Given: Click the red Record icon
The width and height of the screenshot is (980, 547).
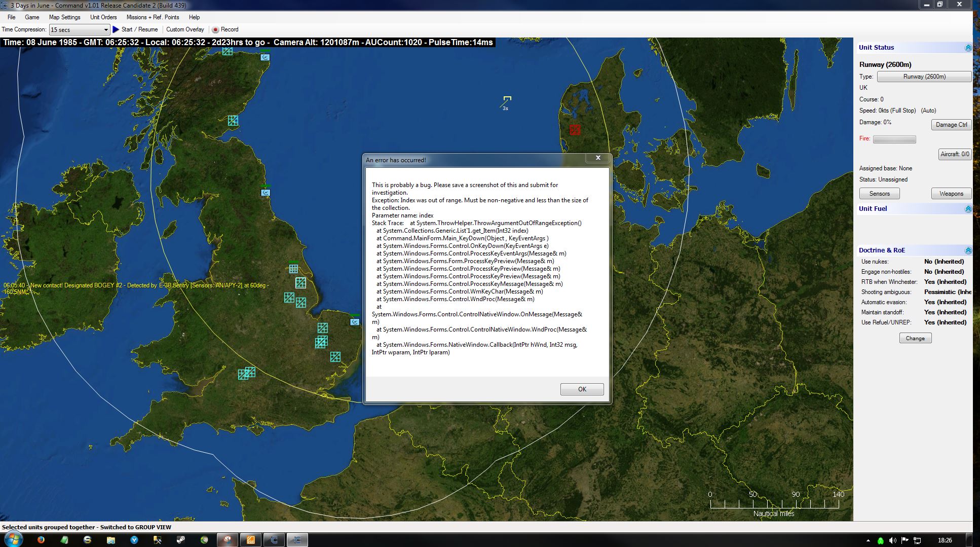Looking at the screenshot, I should pyautogui.click(x=215, y=29).
